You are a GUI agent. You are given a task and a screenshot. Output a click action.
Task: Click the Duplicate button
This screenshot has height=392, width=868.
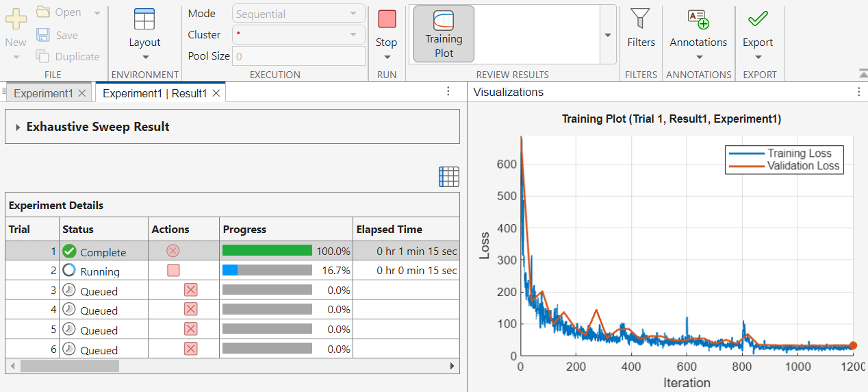point(68,57)
